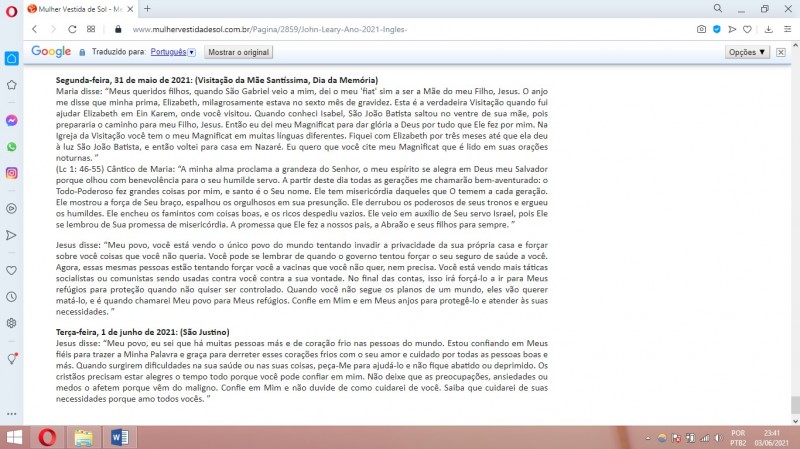800x449 pixels.
Task: Open WhatsApp in the sidebar
Action: (x=11, y=146)
